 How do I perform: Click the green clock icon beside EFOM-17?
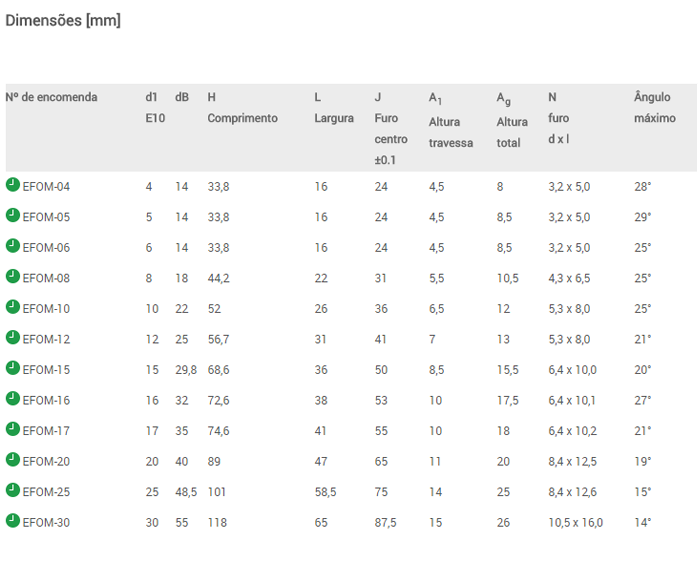pos(13,429)
